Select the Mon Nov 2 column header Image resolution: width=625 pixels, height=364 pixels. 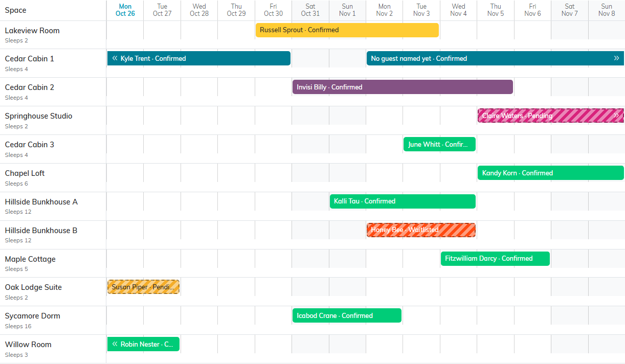click(x=385, y=10)
